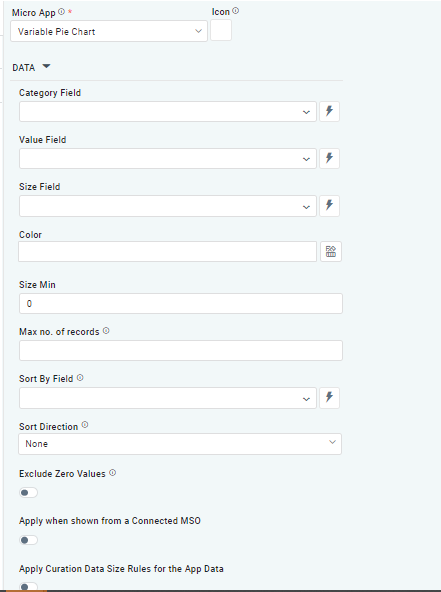Screen dimensions: 441x592
Task: Click the Max no. of records field
Action: pyautogui.click(x=181, y=350)
